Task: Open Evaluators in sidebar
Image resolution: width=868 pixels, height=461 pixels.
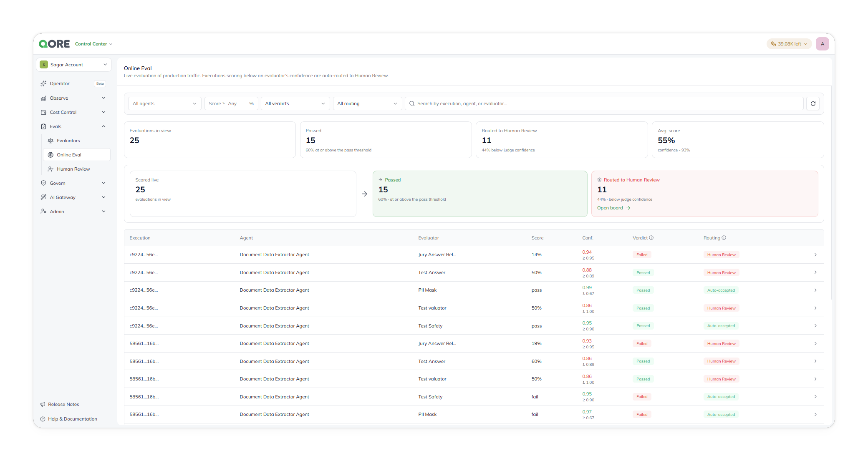Action: click(x=77, y=141)
